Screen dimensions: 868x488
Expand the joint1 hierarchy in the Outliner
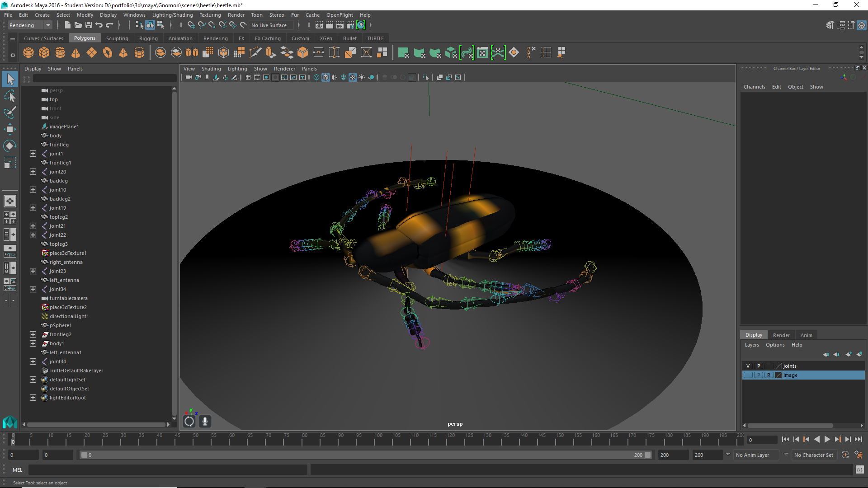[x=33, y=154]
